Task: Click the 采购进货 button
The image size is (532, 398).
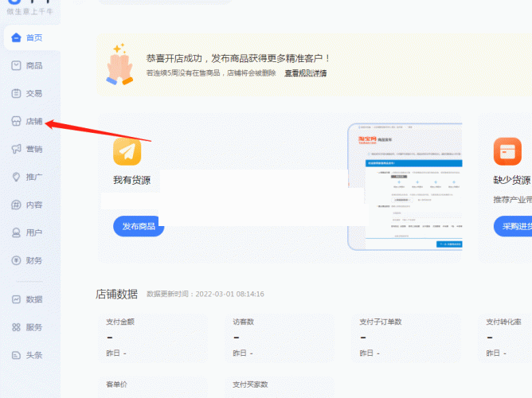Action: [513, 226]
